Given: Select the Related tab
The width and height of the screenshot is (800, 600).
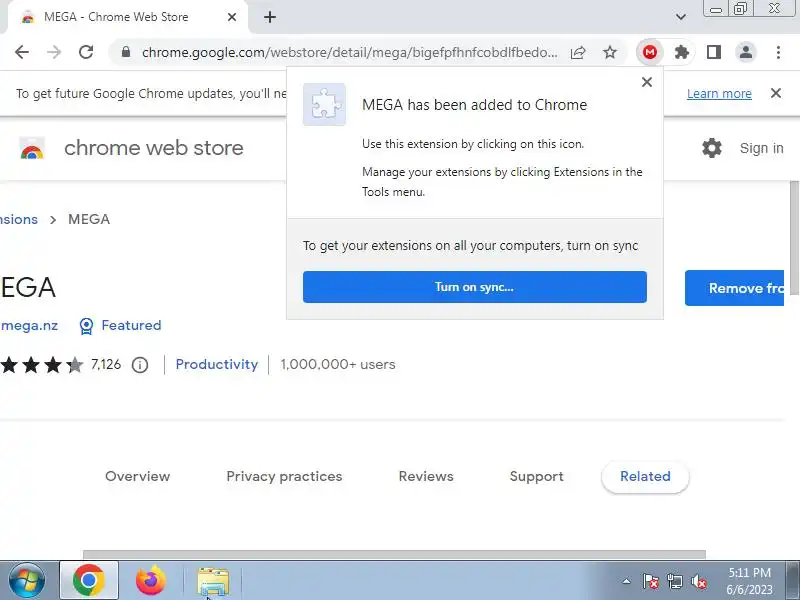Looking at the screenshot, I should (x=645, y=477).
